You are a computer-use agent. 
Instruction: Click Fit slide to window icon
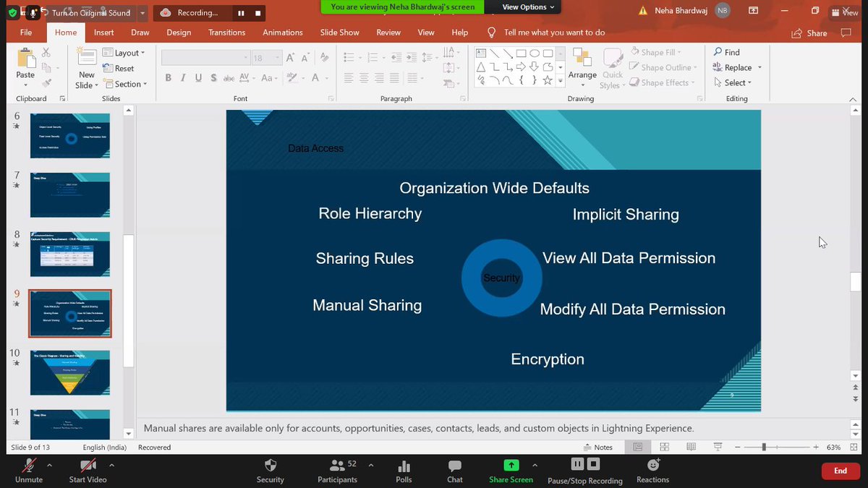854,448
